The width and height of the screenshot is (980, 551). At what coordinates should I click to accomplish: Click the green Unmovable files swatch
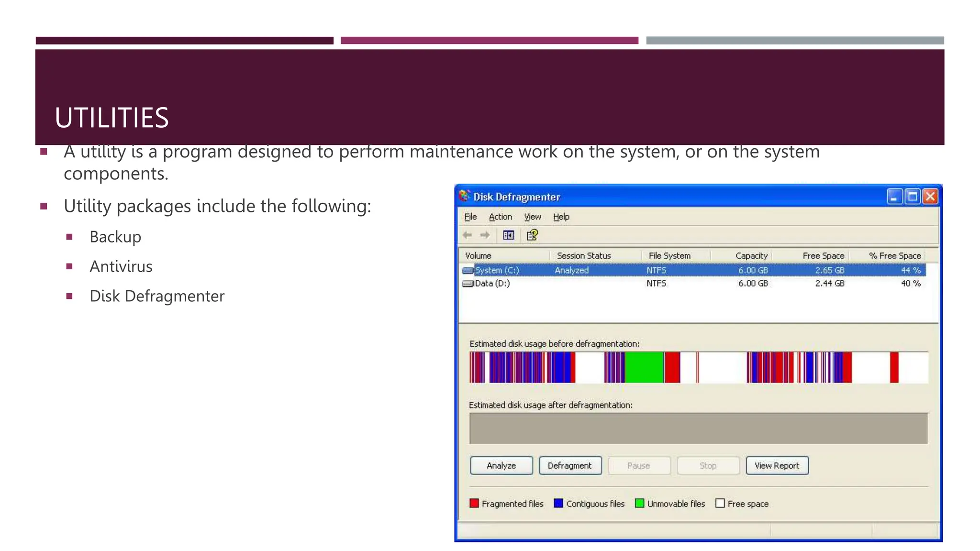tap(639, 503)
